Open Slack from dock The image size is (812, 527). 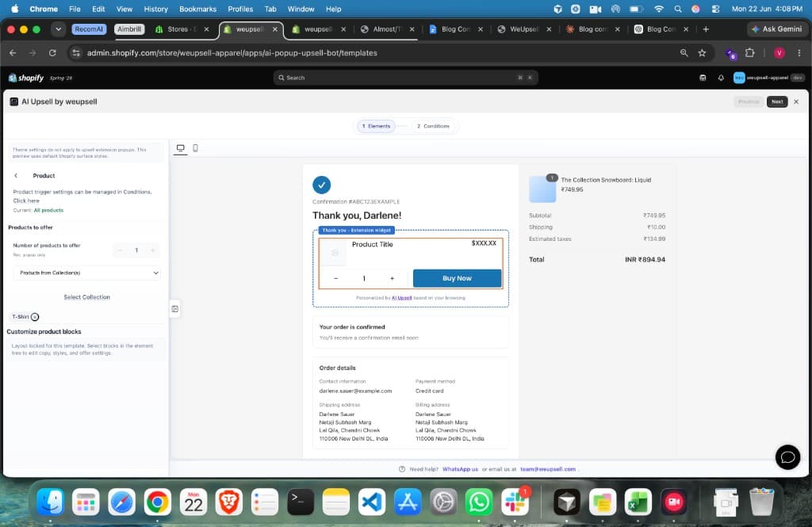515,502
